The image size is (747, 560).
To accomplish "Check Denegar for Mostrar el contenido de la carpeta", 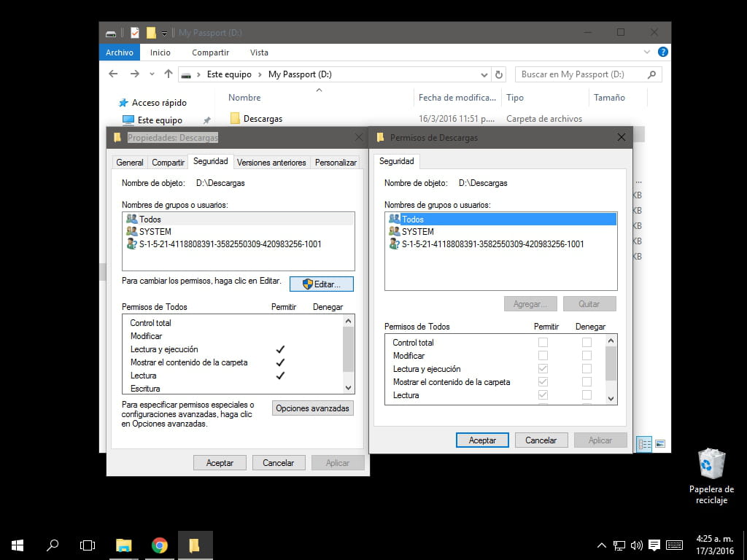I will point(587,381).
